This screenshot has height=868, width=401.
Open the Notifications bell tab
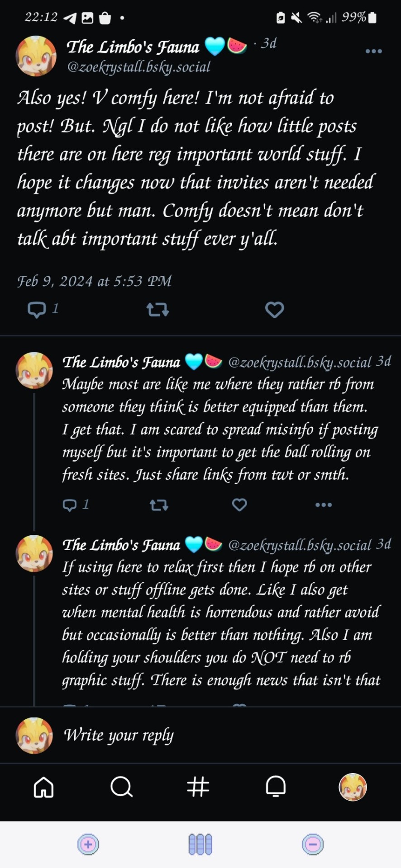(276, 787)
